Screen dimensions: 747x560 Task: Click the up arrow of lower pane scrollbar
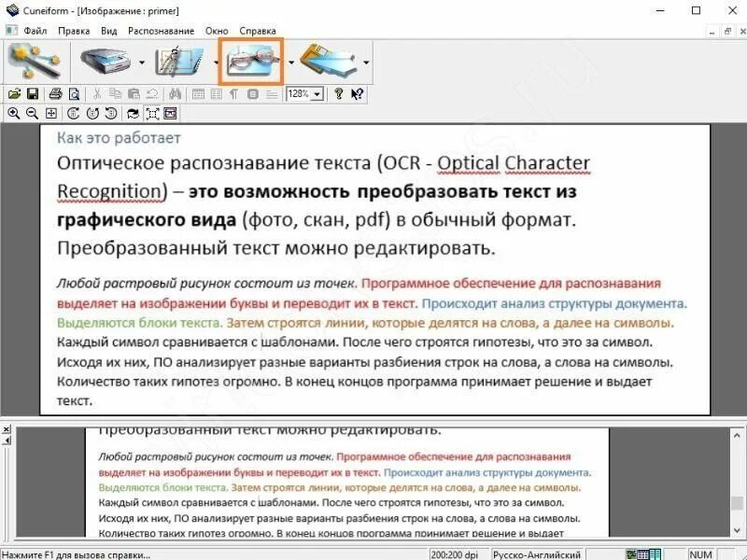[x=737, y=434]
